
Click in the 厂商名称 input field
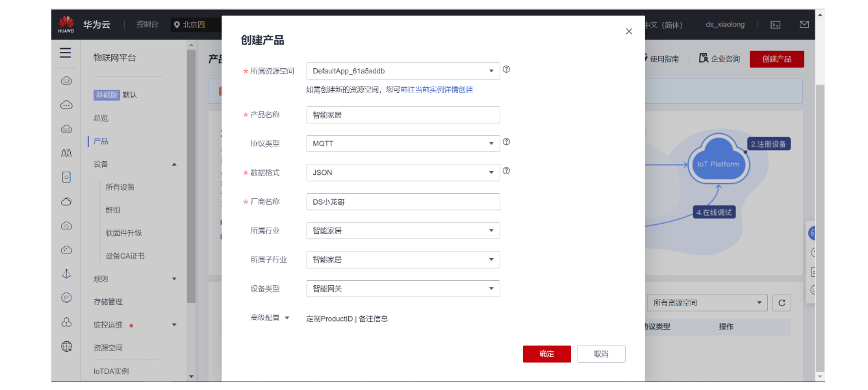click(403, 201)
